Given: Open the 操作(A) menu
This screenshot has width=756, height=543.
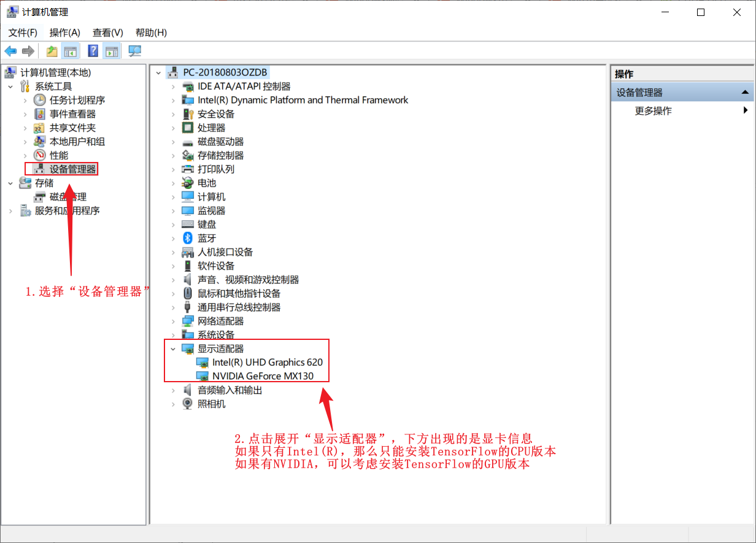Looking at the screenshot, I should coord(65,33).
